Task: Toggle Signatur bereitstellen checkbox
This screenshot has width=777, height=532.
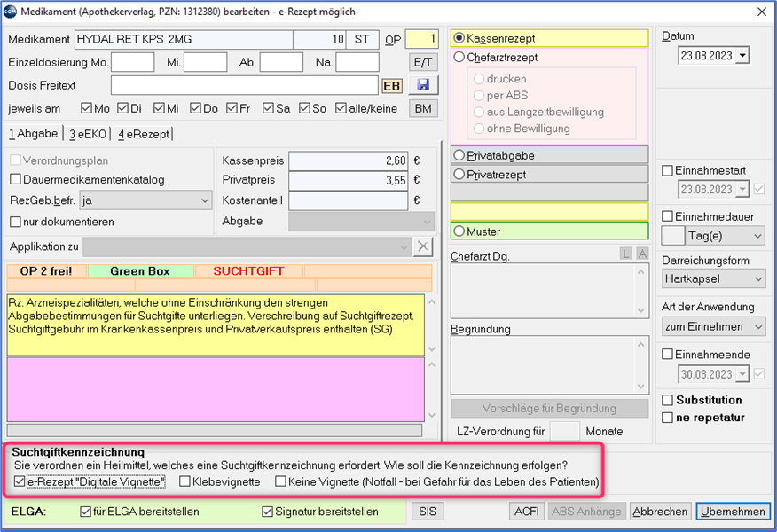Action: [x=267, y=512]
